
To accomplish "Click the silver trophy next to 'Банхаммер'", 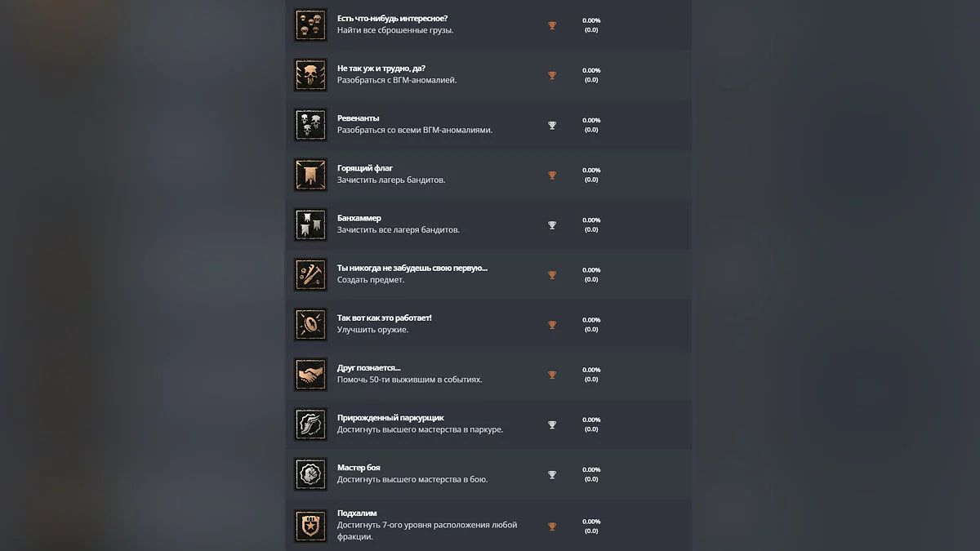I will click(x=552, y=225).
